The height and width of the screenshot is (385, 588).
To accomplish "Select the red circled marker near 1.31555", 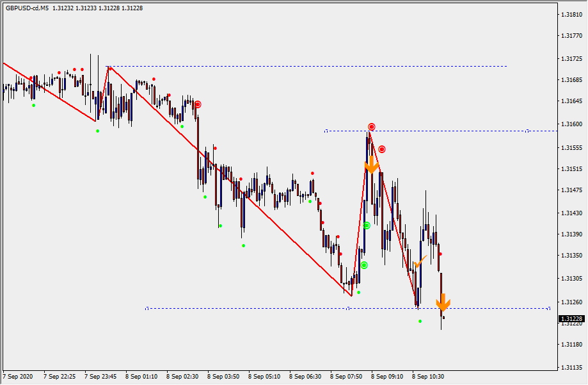I will pos(382,149).
